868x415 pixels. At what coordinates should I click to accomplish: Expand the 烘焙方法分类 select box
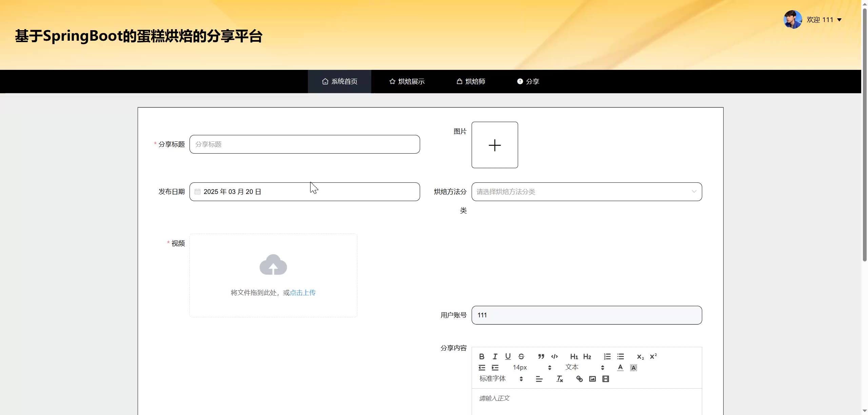[x=586, y=192]
